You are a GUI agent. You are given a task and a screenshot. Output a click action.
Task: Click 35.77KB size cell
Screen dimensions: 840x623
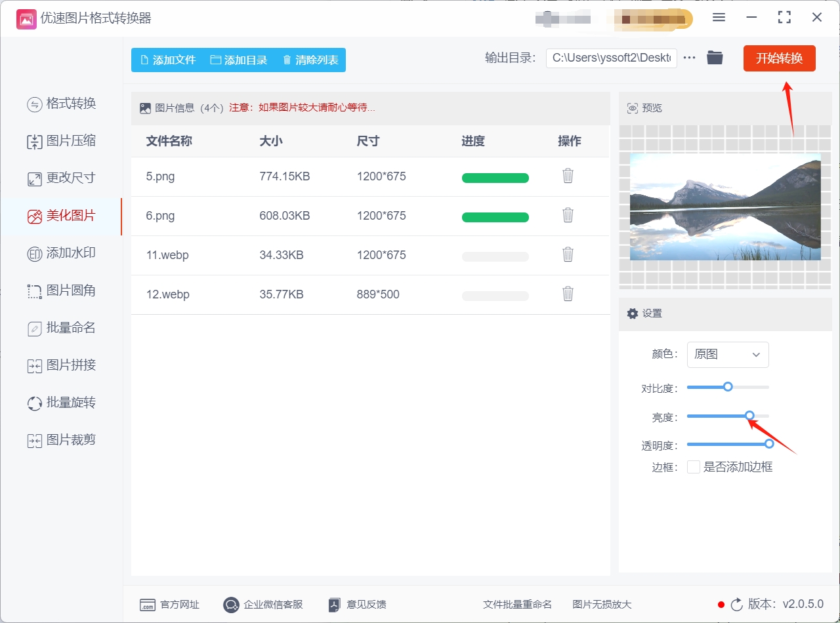click(282, 294)
